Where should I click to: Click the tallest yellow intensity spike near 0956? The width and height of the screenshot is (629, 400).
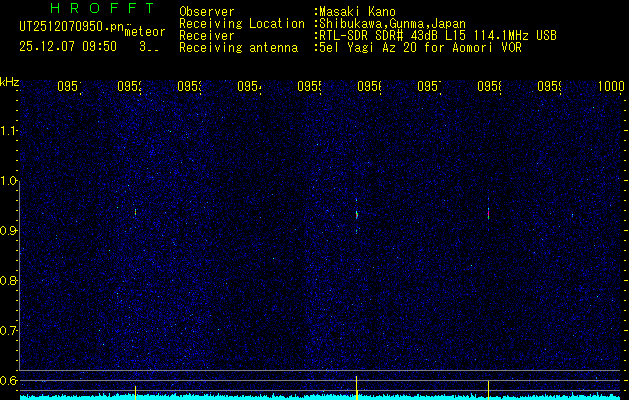click(x=356, y=387)
